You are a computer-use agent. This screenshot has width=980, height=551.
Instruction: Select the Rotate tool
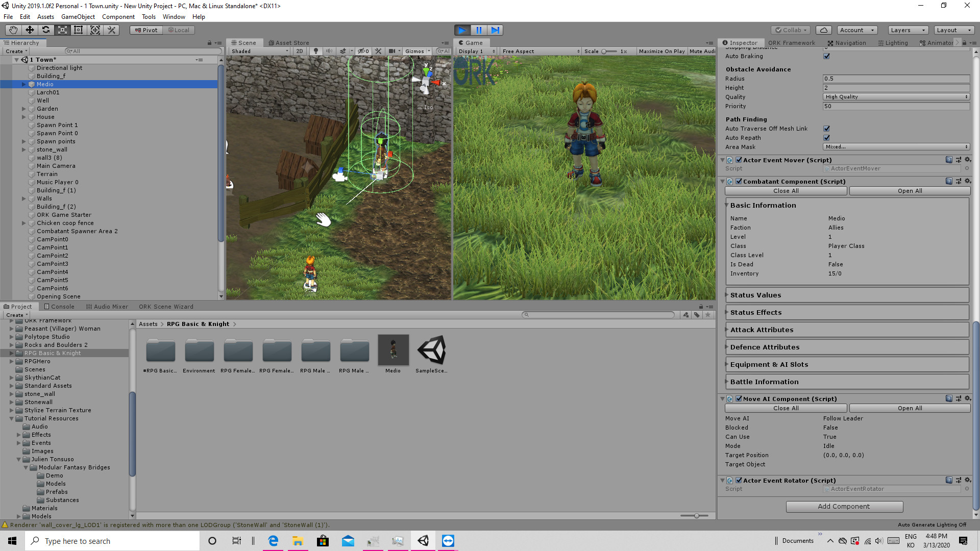[46, 30]
